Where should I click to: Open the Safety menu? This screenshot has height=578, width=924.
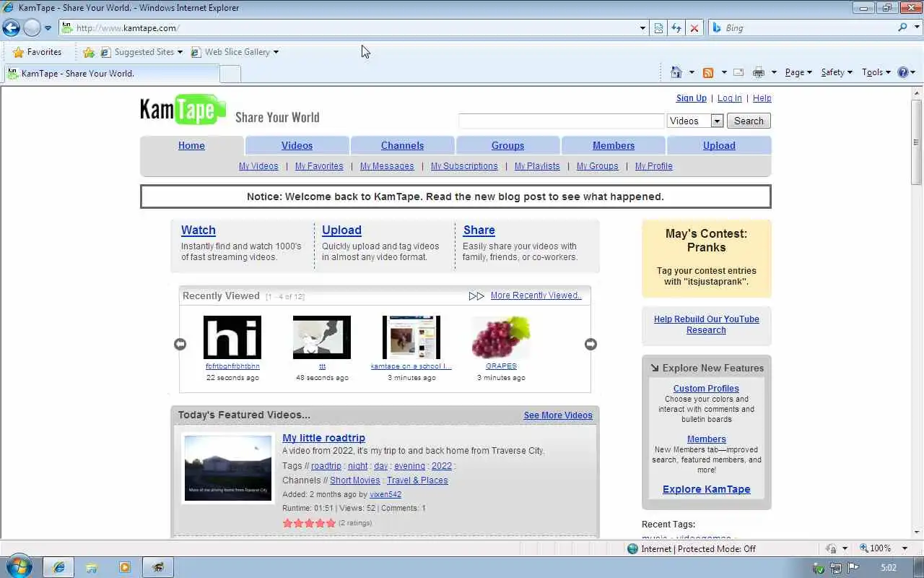[x=837, y=72]
